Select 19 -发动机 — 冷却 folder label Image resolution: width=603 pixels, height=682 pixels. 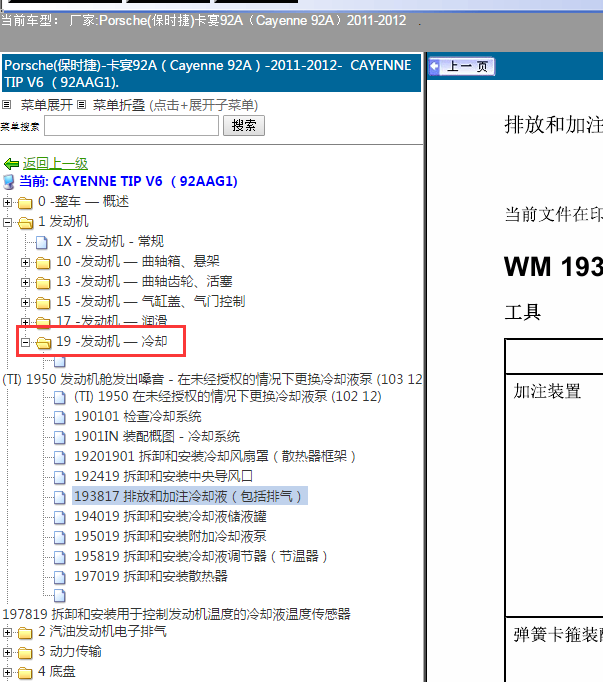pyautogui.click(x=111, y=341)
